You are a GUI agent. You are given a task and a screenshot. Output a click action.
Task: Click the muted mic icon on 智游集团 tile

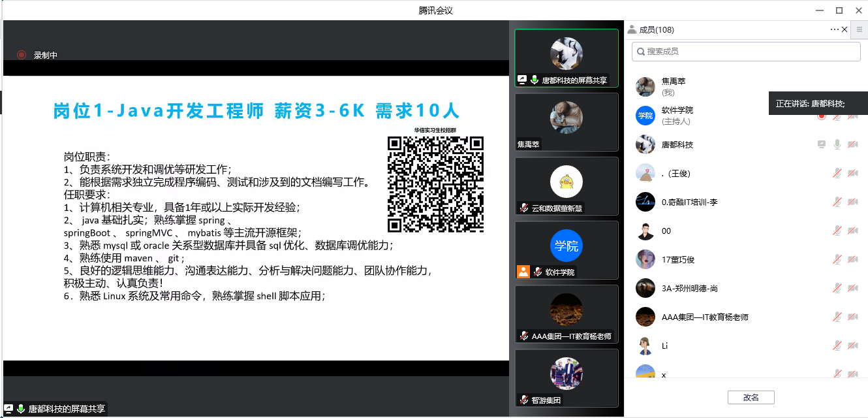pyautogui.click(x=523, y=400)
